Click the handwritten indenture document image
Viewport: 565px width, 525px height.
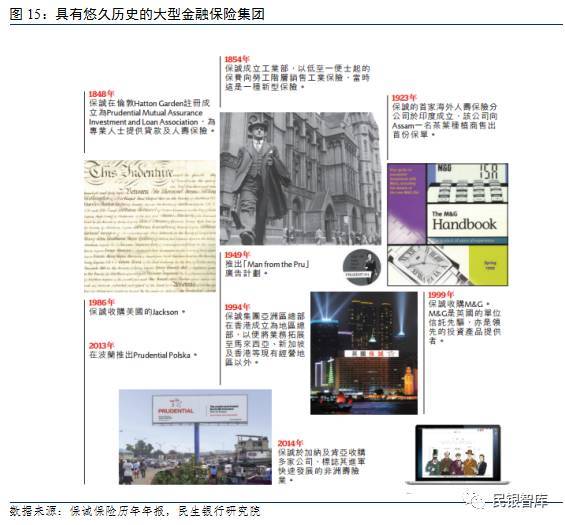150,226
